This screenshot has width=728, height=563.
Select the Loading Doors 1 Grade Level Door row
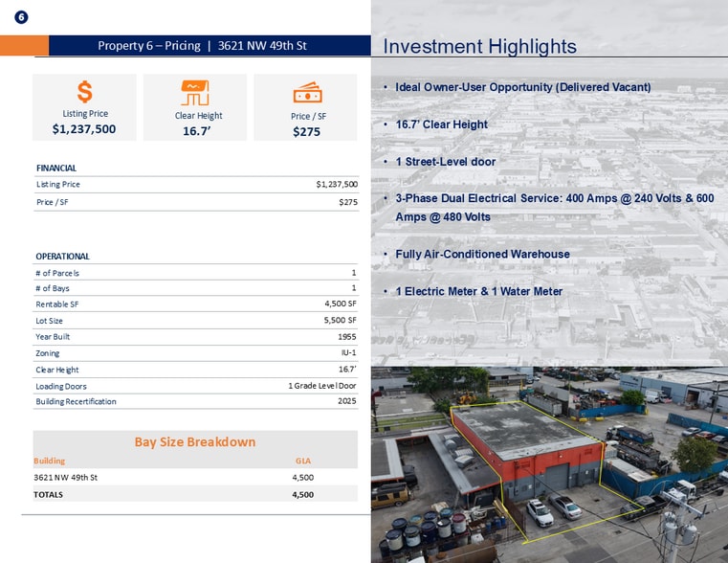[x=196, y=386]
